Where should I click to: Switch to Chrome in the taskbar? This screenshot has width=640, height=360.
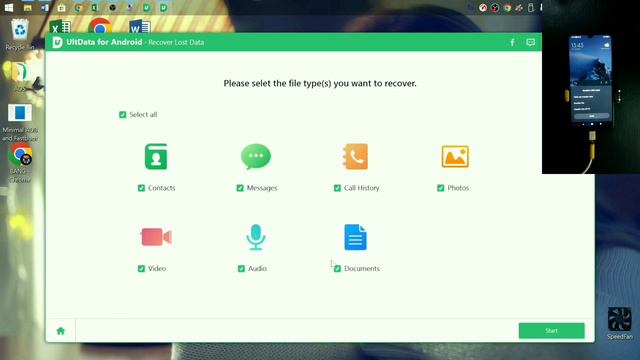tap(78, 7)
